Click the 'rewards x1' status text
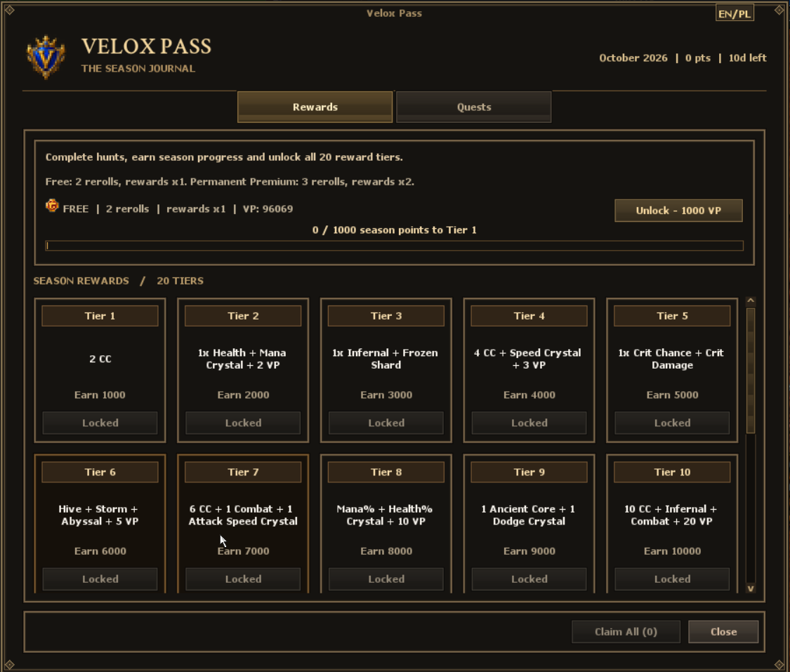This screenshot has height=672, width=790. tap(196, 209)
